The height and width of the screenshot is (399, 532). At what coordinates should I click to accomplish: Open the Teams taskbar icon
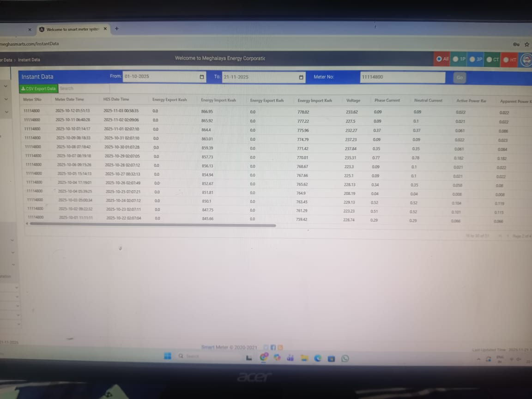tap(290, 358)
